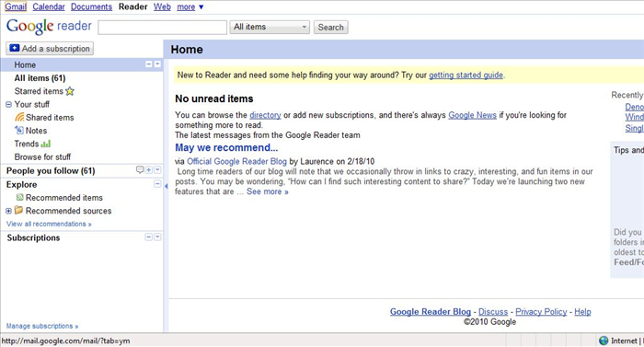Viewport: 644px width, 347px height.
Task: Click the Add a subscription button
Action: (50, 48)
